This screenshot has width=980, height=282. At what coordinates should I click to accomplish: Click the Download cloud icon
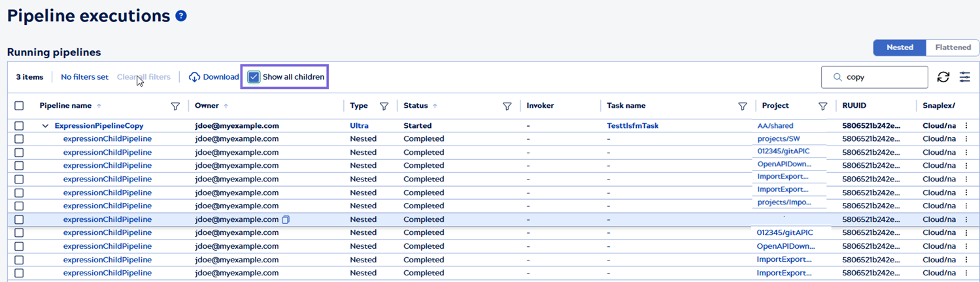194,77
